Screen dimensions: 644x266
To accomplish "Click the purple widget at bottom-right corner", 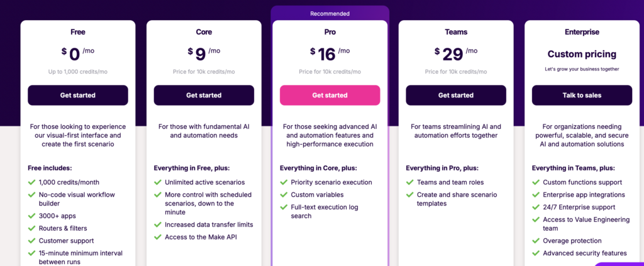I will point(619,264).
